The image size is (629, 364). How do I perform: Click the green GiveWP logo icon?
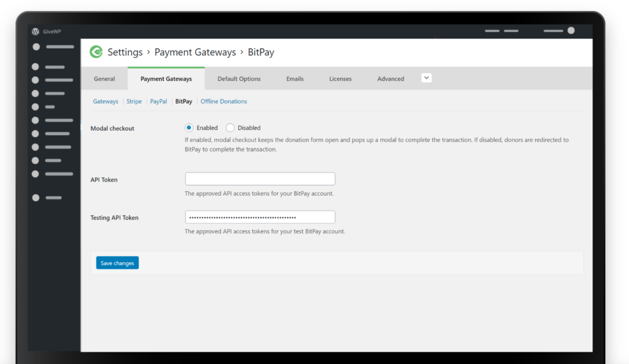click(96, 52)
